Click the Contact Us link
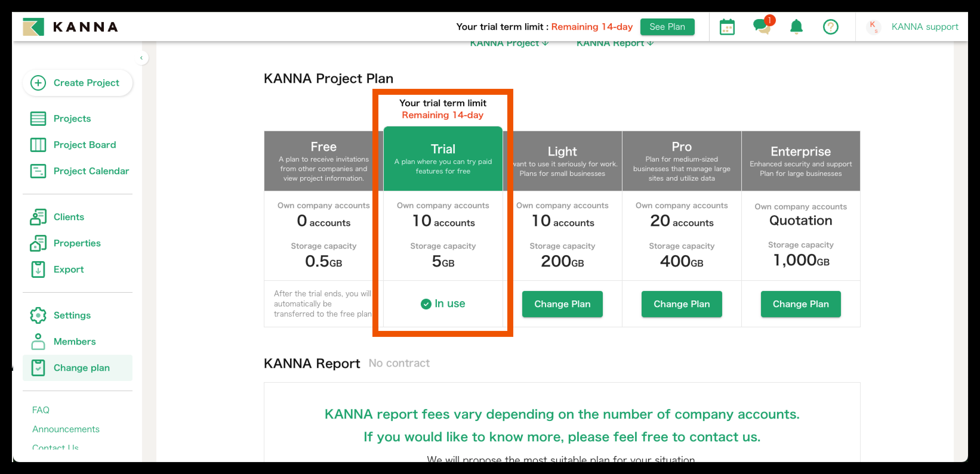 tap(55, 447)
